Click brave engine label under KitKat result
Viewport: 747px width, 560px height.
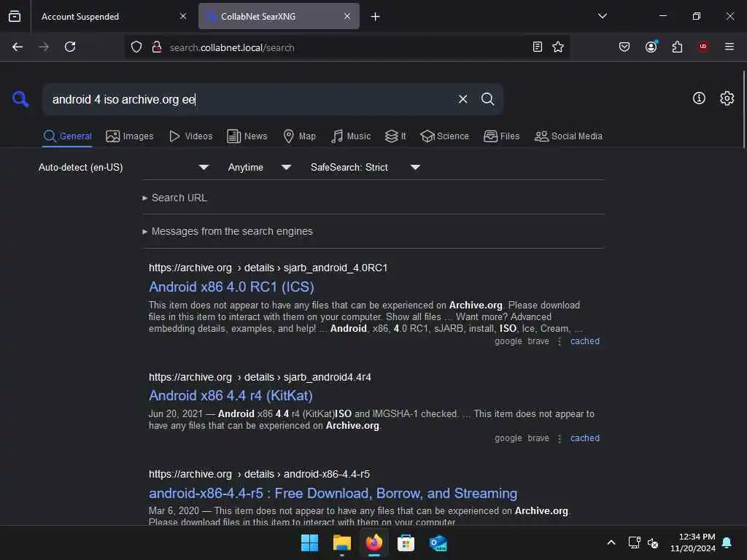538,438
